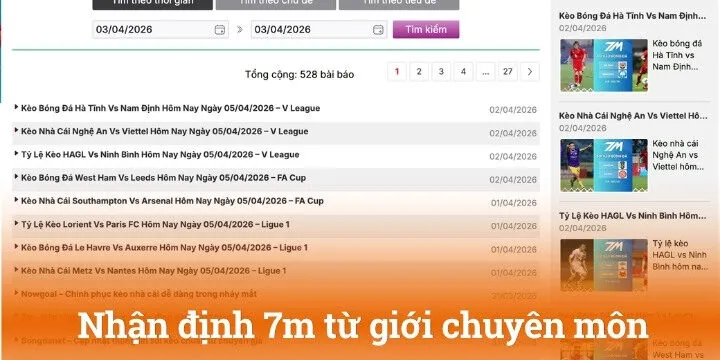Click sidebar excerpt Kèo nhà cái Nghệ An vs Viettel
Image resolution: width=720 pixels, height=360 pixels.
[678, 155]
